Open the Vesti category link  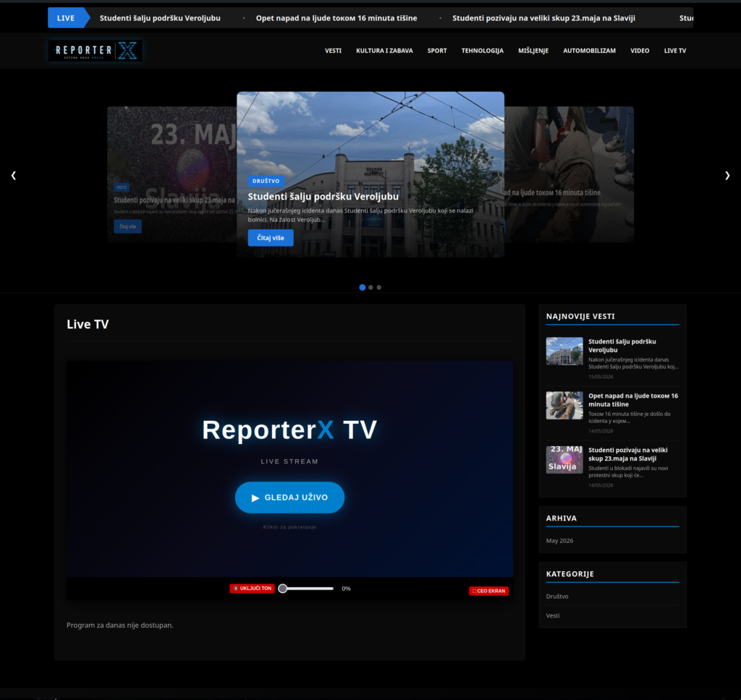(553, 615)
